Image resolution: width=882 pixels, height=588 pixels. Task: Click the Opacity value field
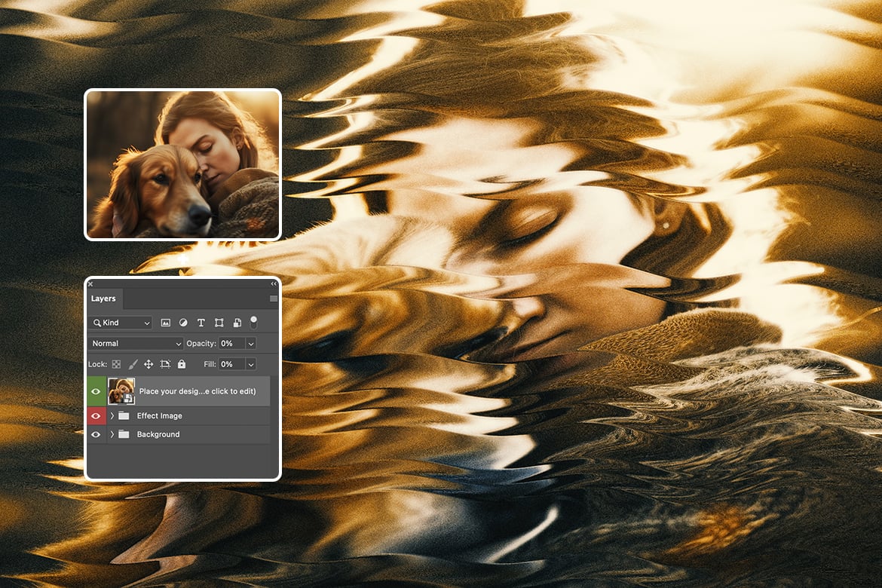coord(231,343)
